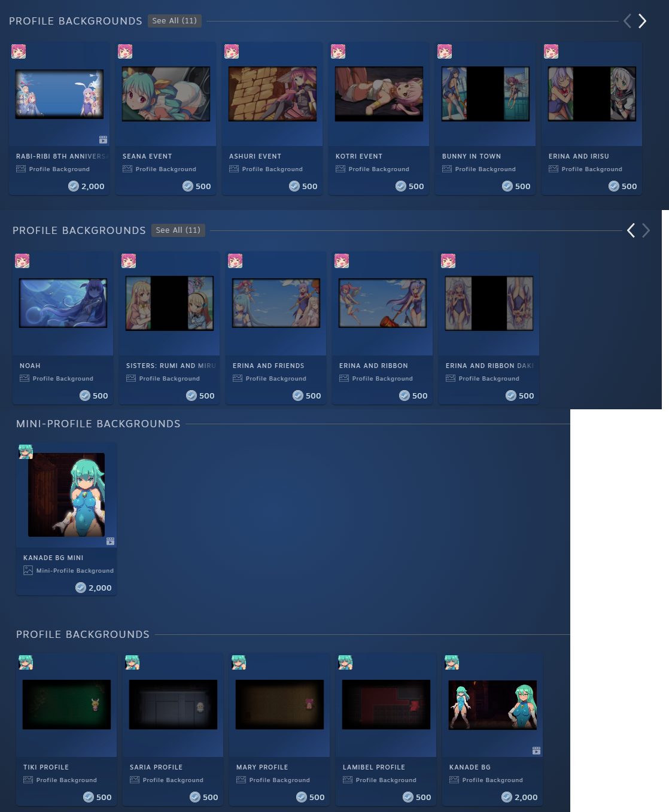This screenshot has width=669, height=812.
Task: Click the ERINA AND FRIENDS title text
Action: pos(269,366)
